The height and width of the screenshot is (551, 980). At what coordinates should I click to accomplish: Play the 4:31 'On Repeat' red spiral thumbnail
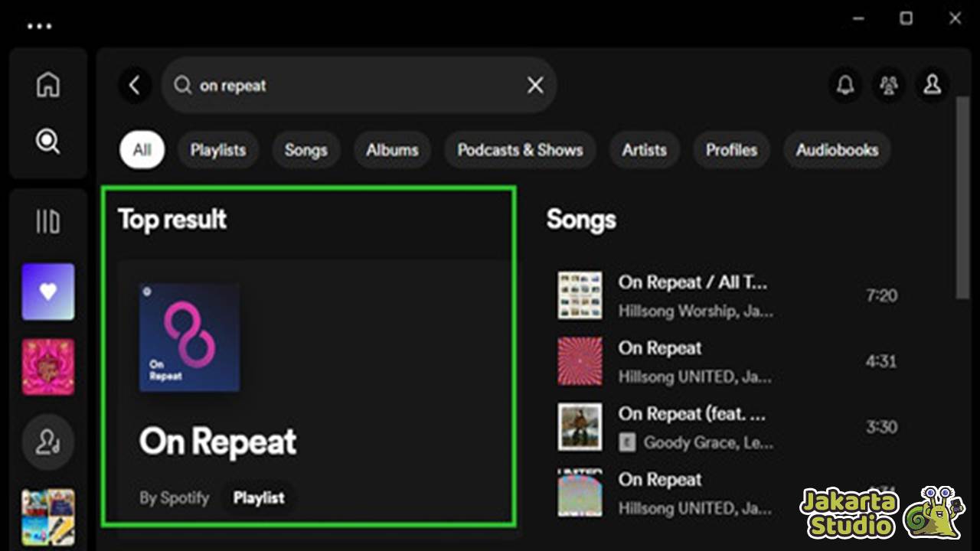[580, 361]
